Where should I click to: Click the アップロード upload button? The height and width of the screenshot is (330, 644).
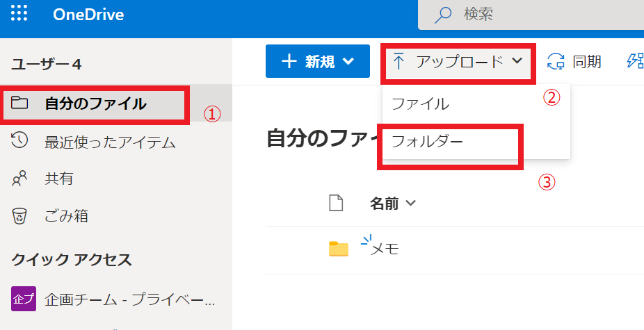click(458, 62)
